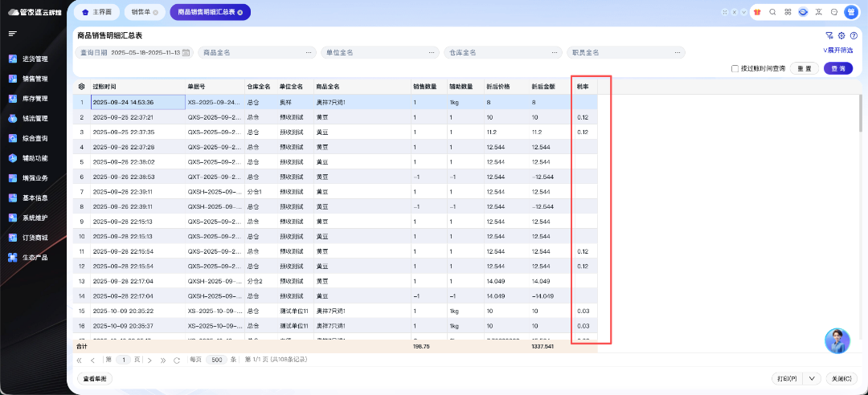Open the search magnifier icon in header
This screenshot has height=395, width=868.
coord(772,12)
